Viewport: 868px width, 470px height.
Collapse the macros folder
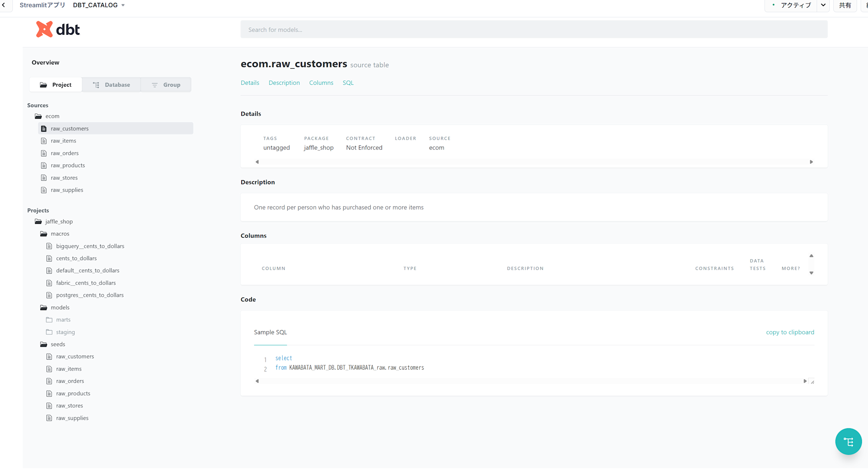44,234
